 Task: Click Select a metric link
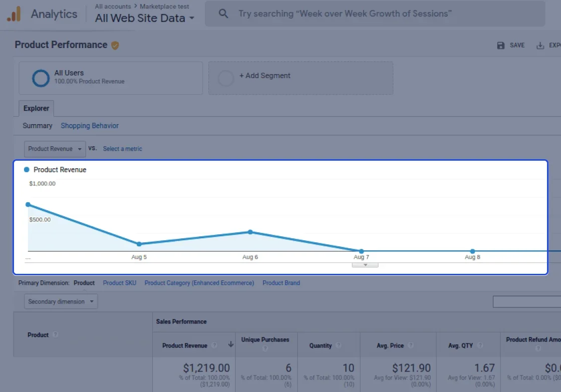(122, 149)
